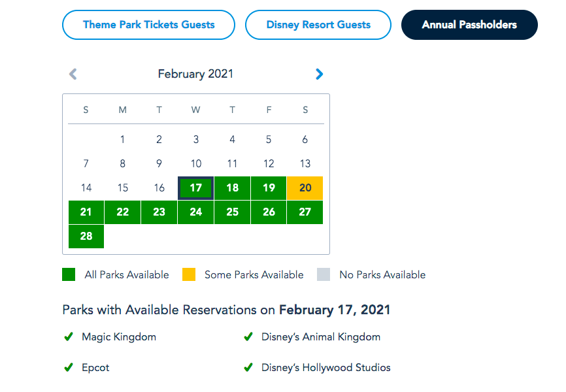Pick February 18 on the calendar
This screenshot has height=392, width=566.
[x=232, y=188]
